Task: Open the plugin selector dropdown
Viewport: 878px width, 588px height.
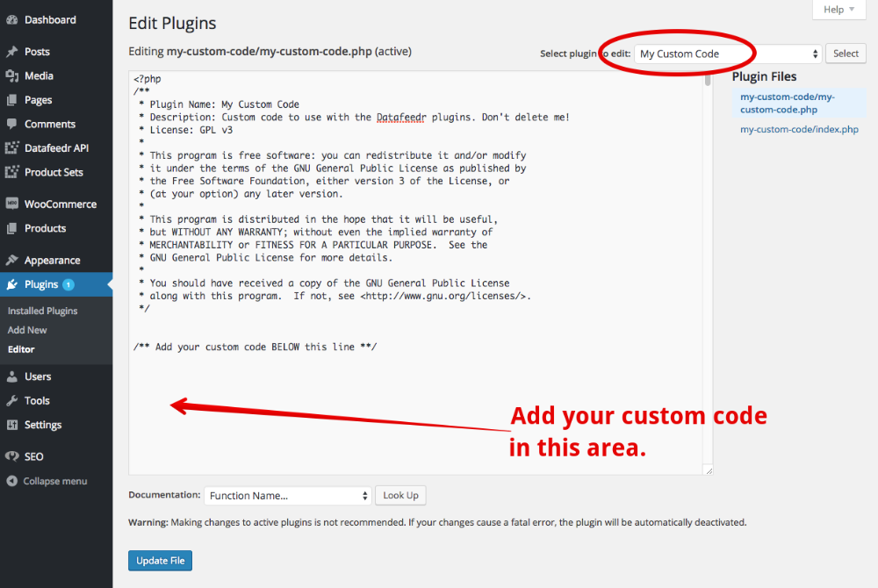Action: [728, 54]
